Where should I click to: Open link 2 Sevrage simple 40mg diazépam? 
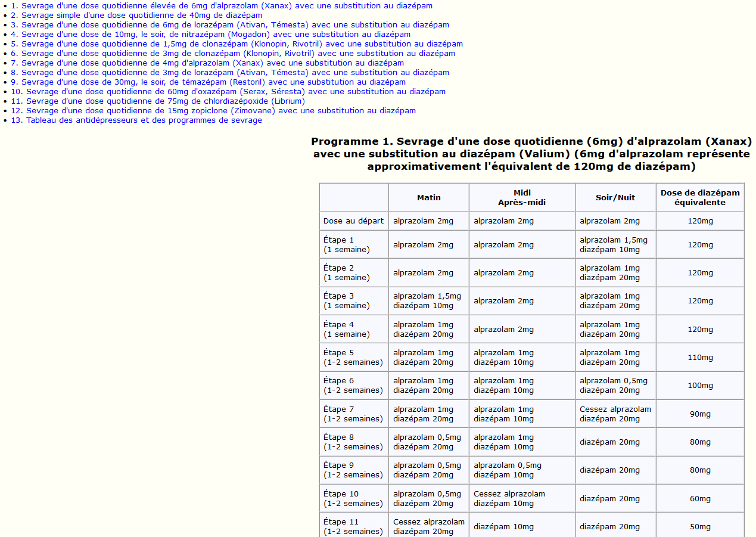point(136,15)
